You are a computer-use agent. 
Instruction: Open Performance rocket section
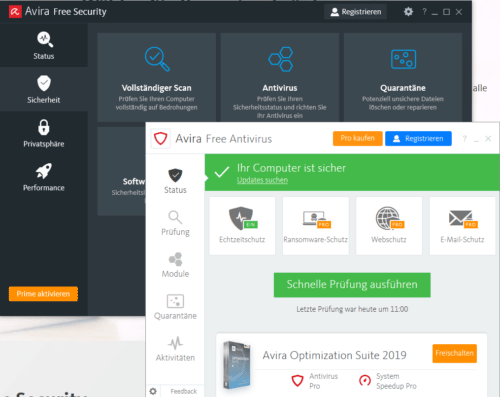coord(44,177)
